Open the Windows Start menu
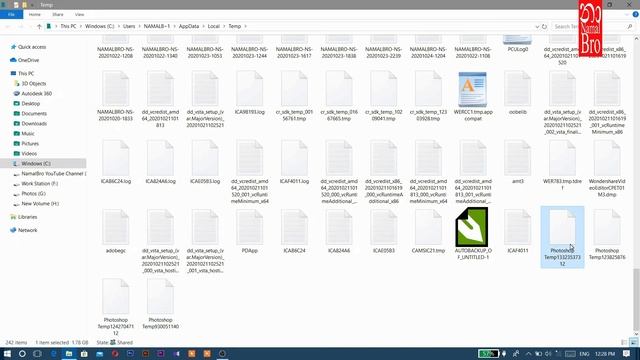Viewport: 640px width, 360px height. [7, 353]
